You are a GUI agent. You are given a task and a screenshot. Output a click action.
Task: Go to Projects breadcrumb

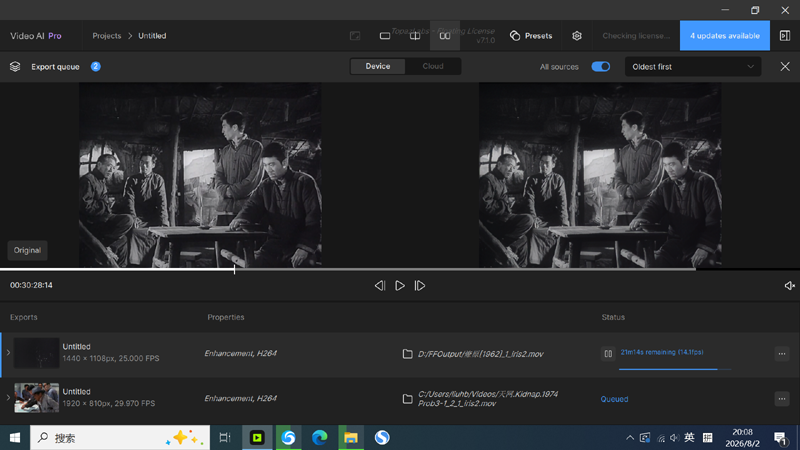107,36
